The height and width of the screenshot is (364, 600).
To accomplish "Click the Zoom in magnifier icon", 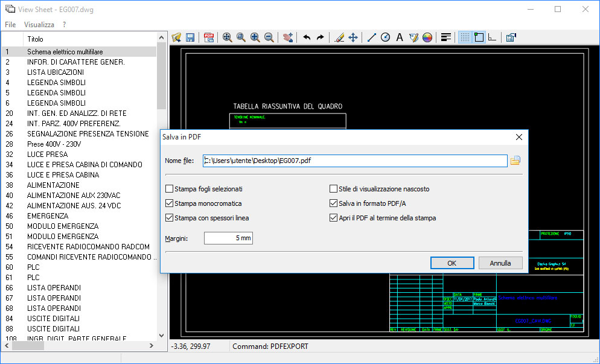I will click(255, 37).
